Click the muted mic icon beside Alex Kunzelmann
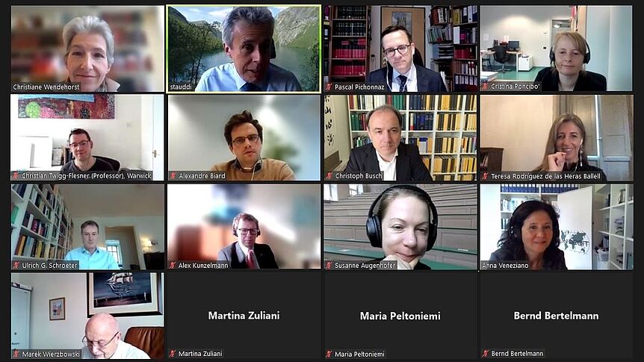Image resolution: width=644 pixels, height=362 pixels. click(173, 265)
